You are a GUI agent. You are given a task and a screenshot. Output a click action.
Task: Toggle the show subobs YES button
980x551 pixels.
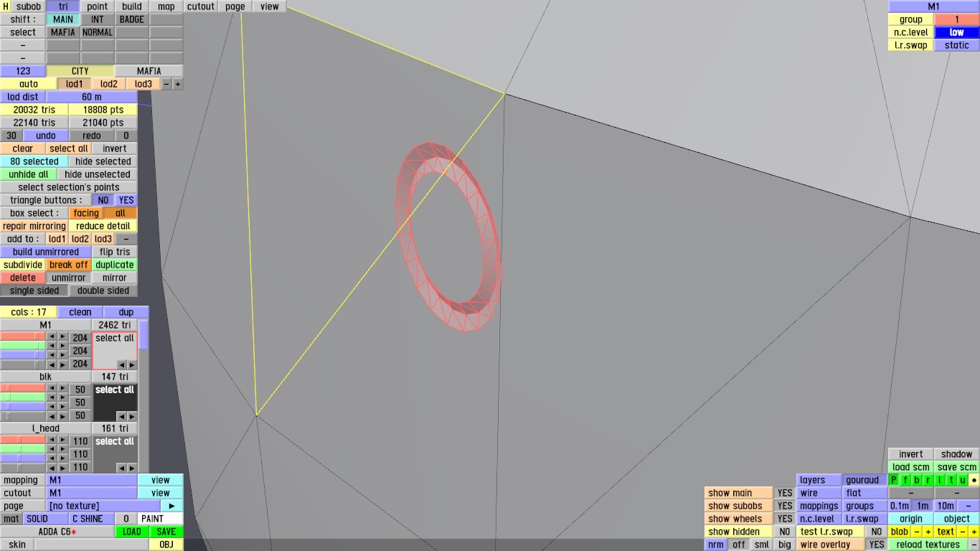(785, 506)
